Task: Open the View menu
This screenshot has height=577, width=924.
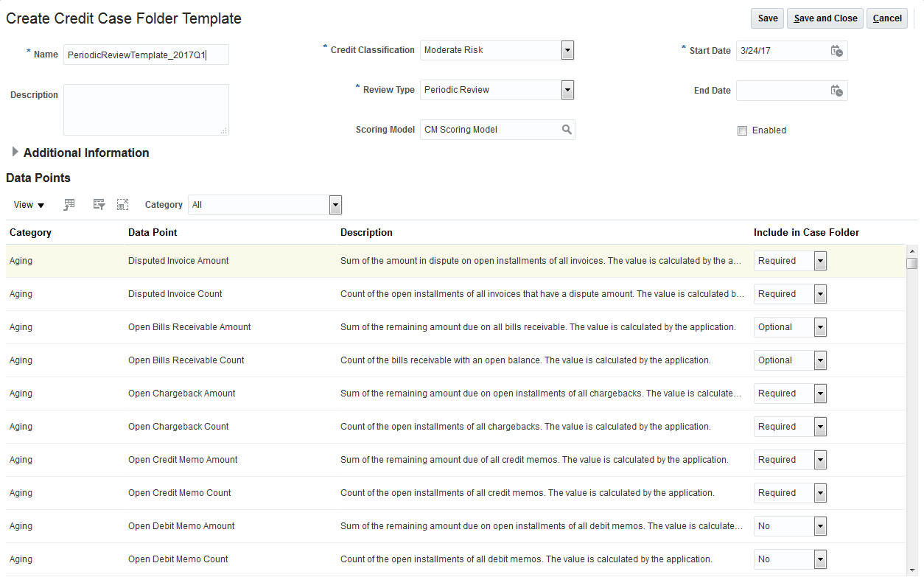Action: pyautogui.click(x=29, y=205)
